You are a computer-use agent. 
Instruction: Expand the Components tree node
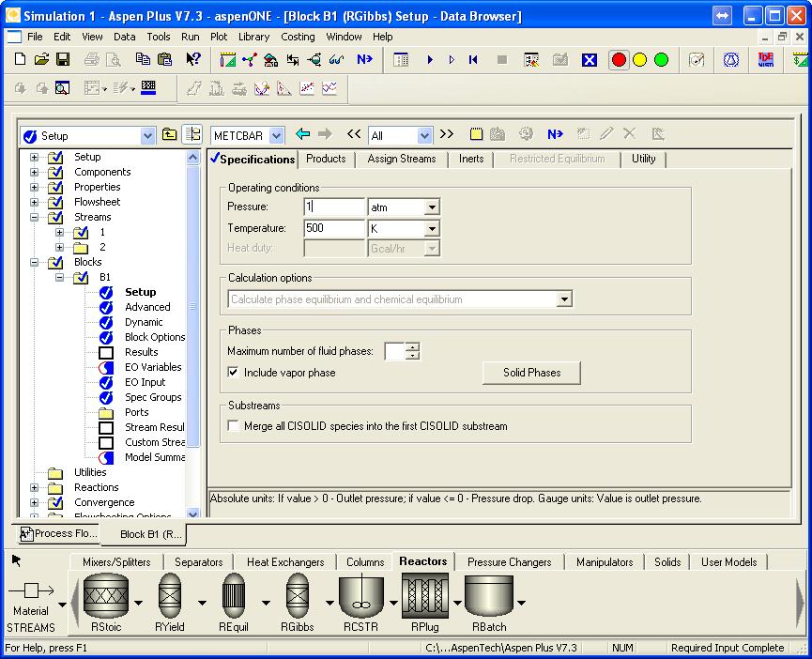pyautogui.click(x=34, y=172)
